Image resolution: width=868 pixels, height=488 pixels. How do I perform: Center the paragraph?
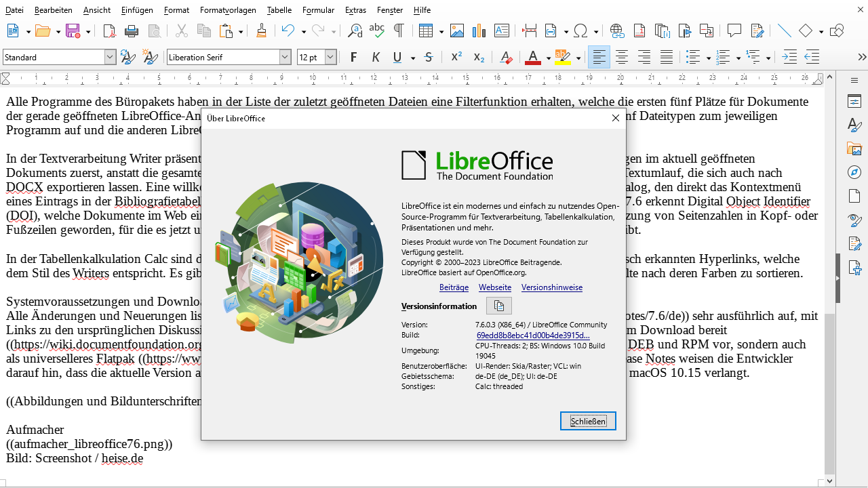(x=621, y=58)
